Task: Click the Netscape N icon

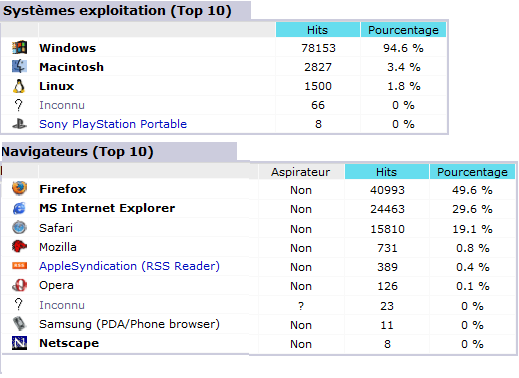Action: [x=19, y=343]
